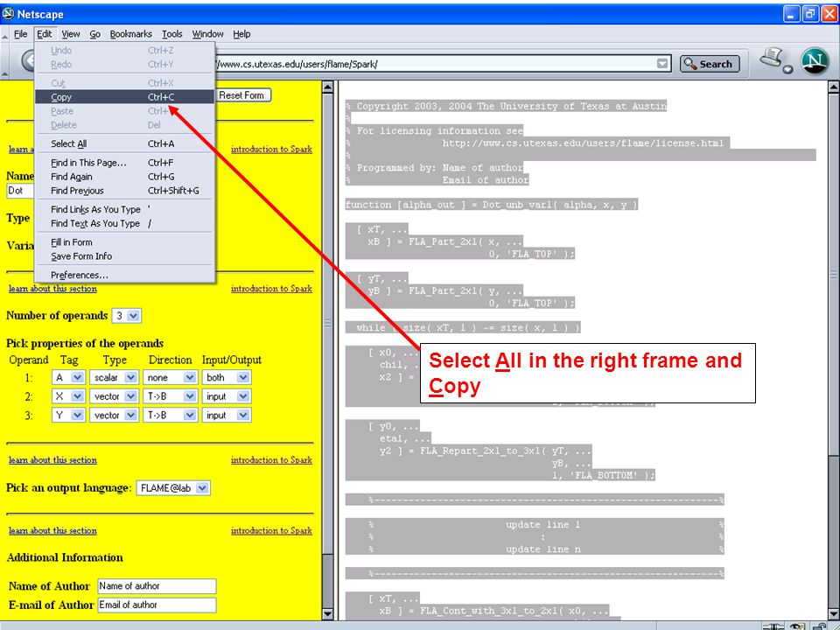Click the frame splitter grippy between frames
The width and height of the screenshot is (840, 630).
coord(328,323)
